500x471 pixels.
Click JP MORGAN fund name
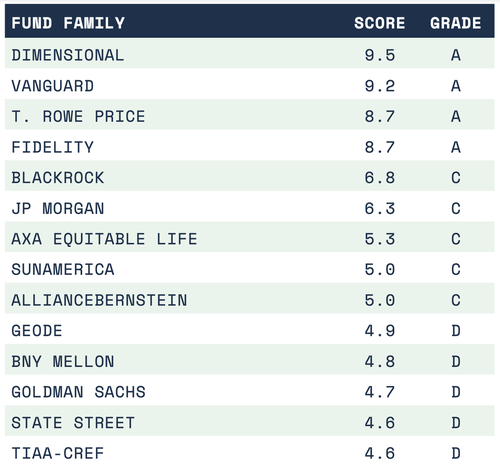click(58, 208)
